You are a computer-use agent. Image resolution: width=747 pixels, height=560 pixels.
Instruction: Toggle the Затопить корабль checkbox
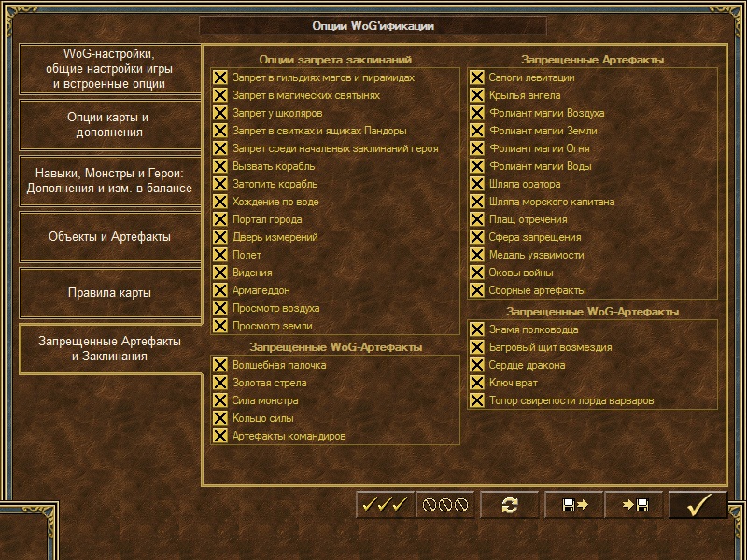tap(220, 184)
